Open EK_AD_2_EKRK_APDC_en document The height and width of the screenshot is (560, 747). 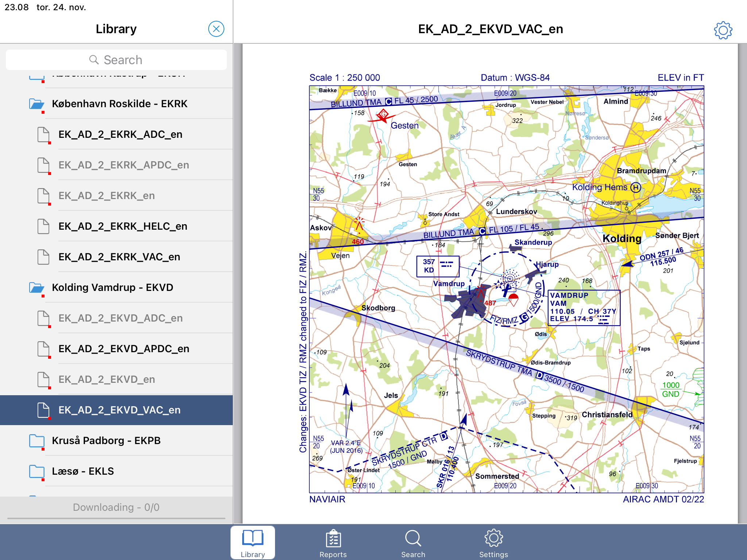click(x=116, y=165)
